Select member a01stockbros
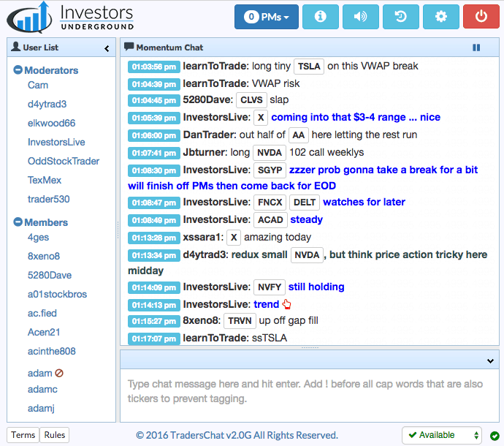Screen dimensions: 504x446 (x=57, y=294)
